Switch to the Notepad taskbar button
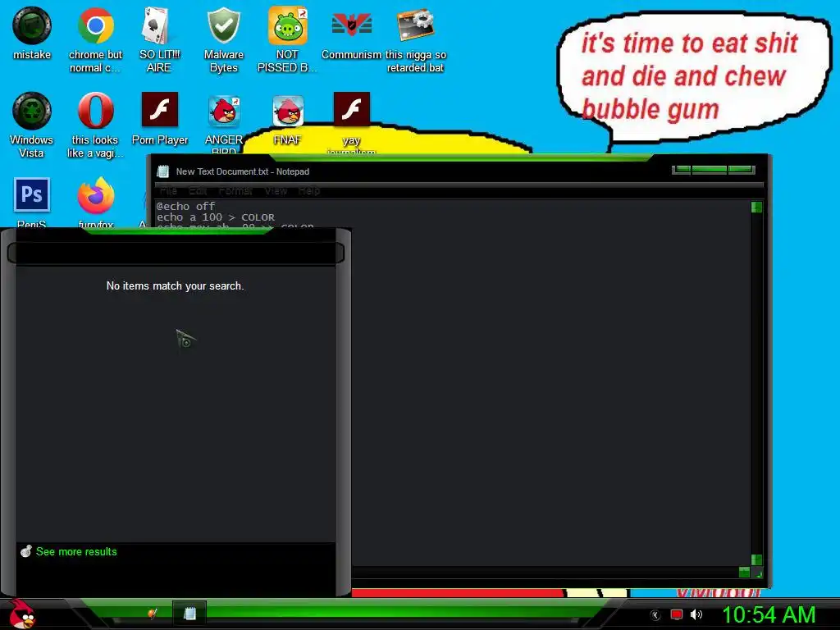This screenshot has width=840, height=630. point(189,614)
